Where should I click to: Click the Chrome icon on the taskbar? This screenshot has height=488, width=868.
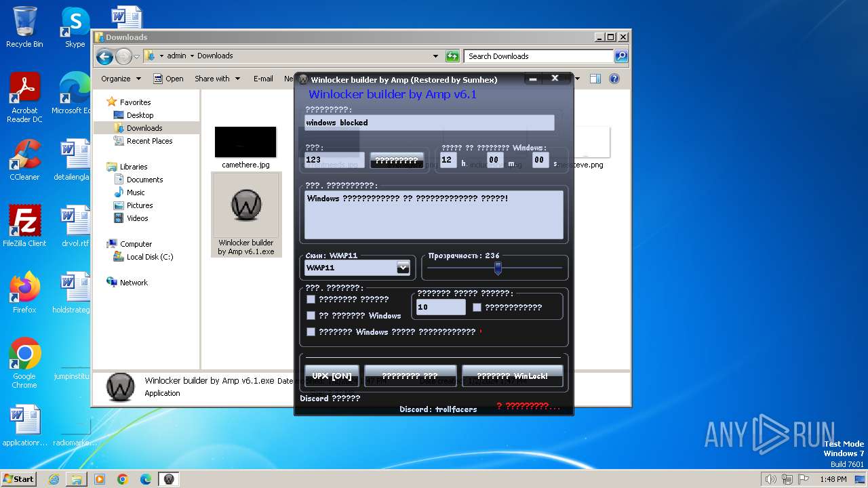(x=123, y=479)
